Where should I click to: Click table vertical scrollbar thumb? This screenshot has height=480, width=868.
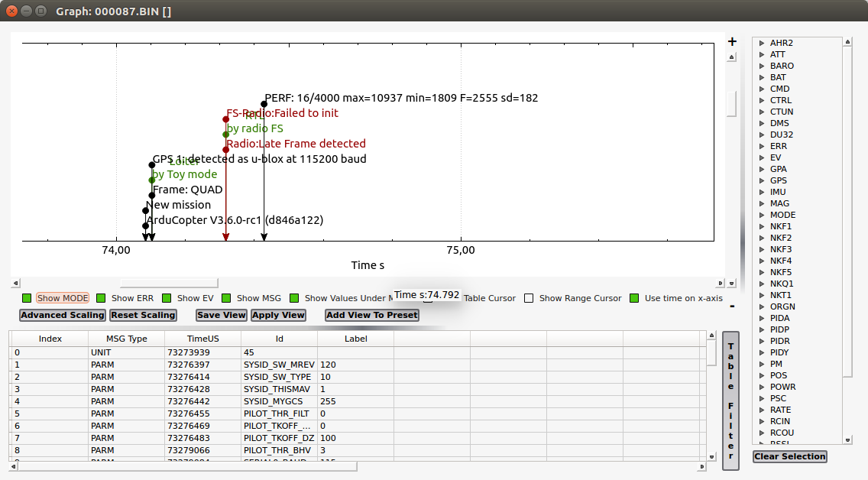712,352
